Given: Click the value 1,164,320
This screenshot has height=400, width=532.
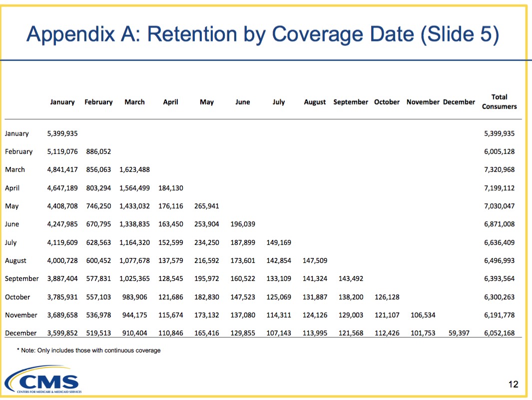Looking at the screenshot, I should point(134,242).
